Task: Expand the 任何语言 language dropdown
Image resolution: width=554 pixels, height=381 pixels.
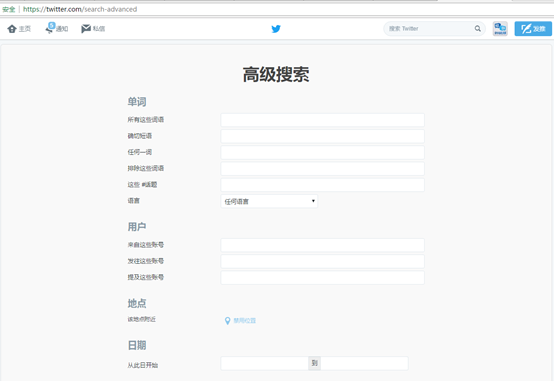Action: [269, 201]
